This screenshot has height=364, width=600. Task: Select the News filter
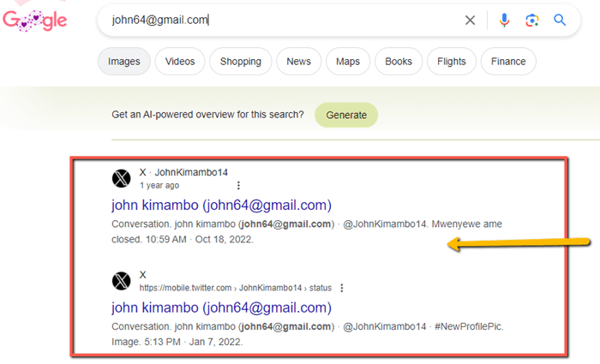(x=298, y=62)
